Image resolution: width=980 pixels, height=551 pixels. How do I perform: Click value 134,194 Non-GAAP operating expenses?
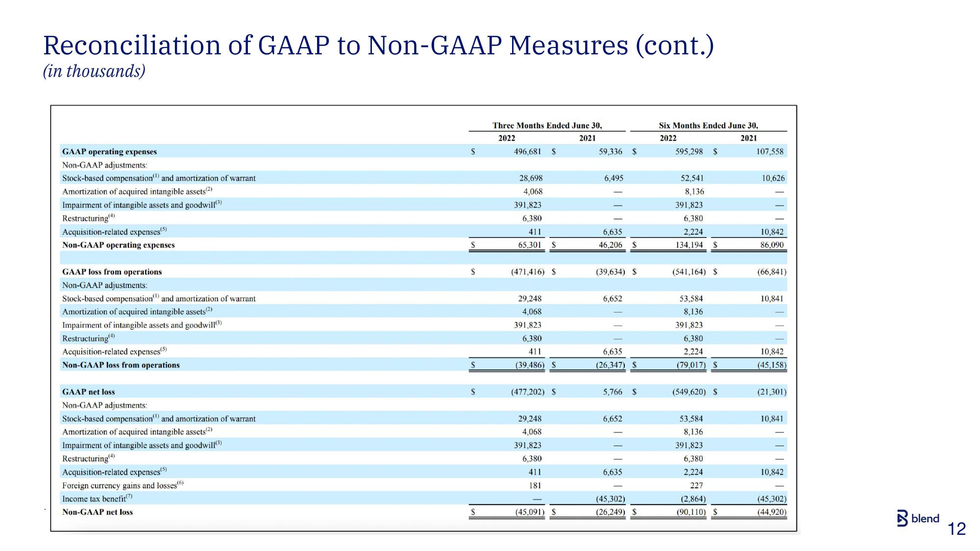coord(689,245)
